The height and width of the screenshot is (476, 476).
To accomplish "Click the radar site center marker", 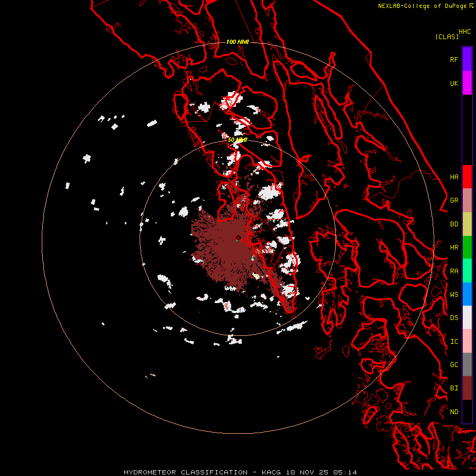I will [x=238, y=237].
